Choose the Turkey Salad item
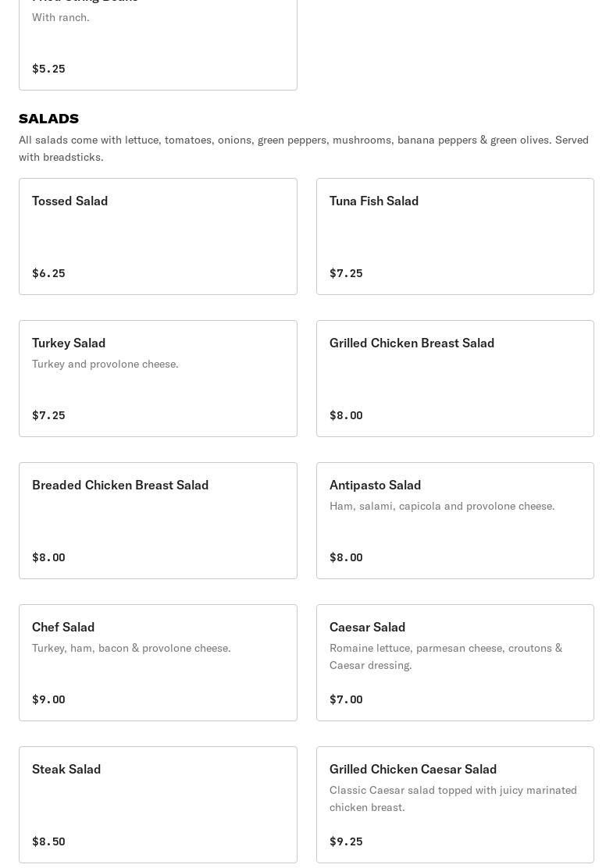The image size is (613, 868). (x=158, y=379)
